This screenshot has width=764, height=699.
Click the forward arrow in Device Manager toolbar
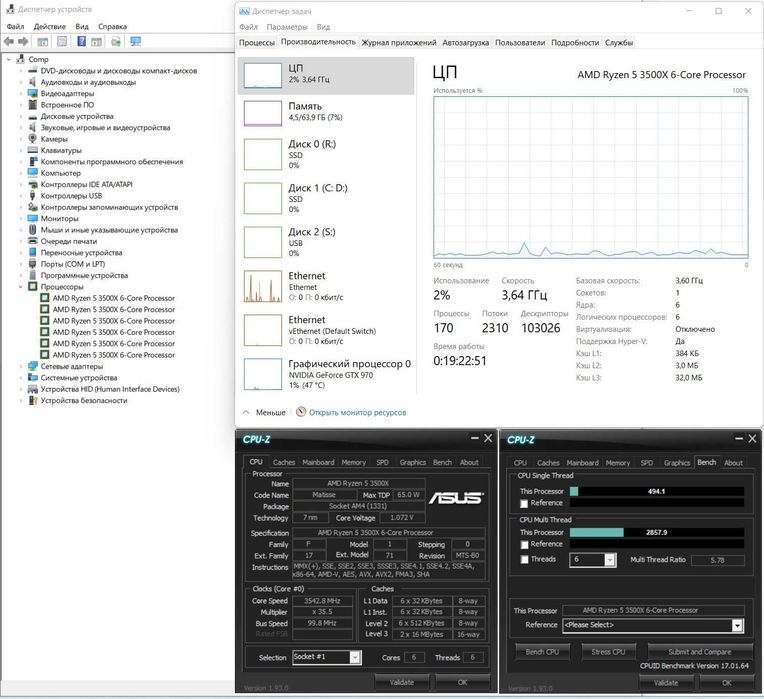[x=23, y=42]
